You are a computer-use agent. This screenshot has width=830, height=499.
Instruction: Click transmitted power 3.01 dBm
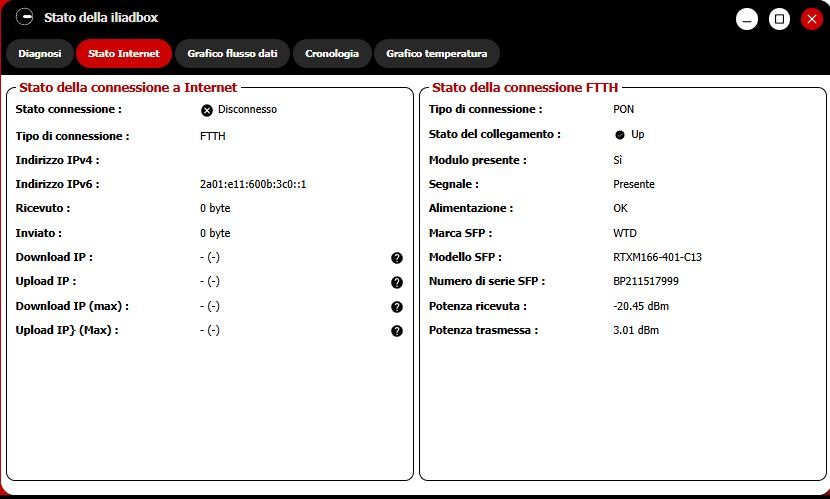pyautogui.click(x=636, y=330)
